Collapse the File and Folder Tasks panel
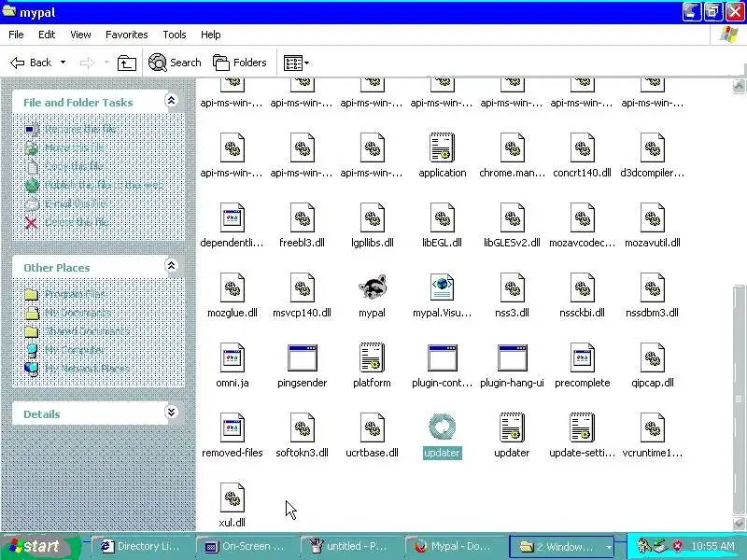The height and width of the screenshot is (560, 747). pyautogui.click(x=171, y=101)
